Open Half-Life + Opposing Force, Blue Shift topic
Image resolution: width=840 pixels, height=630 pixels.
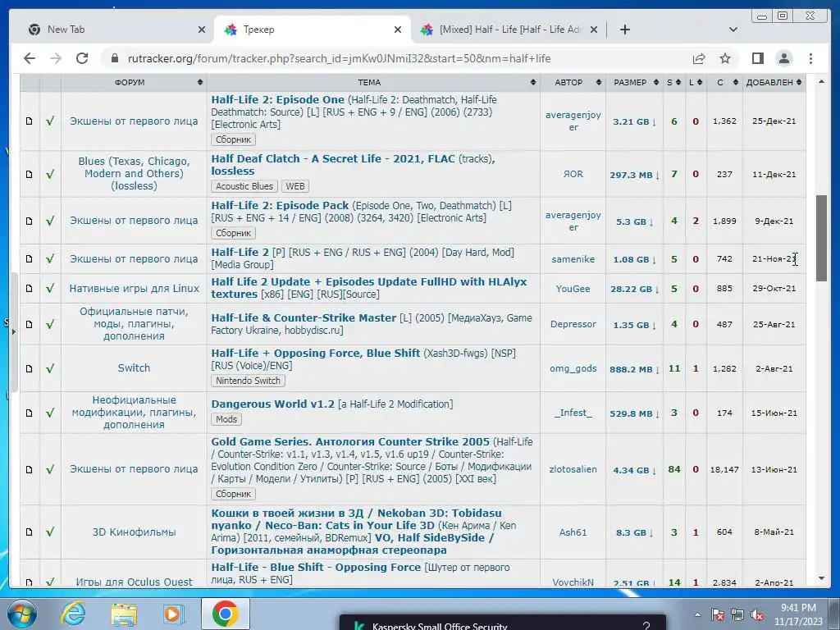coord(315,353)
